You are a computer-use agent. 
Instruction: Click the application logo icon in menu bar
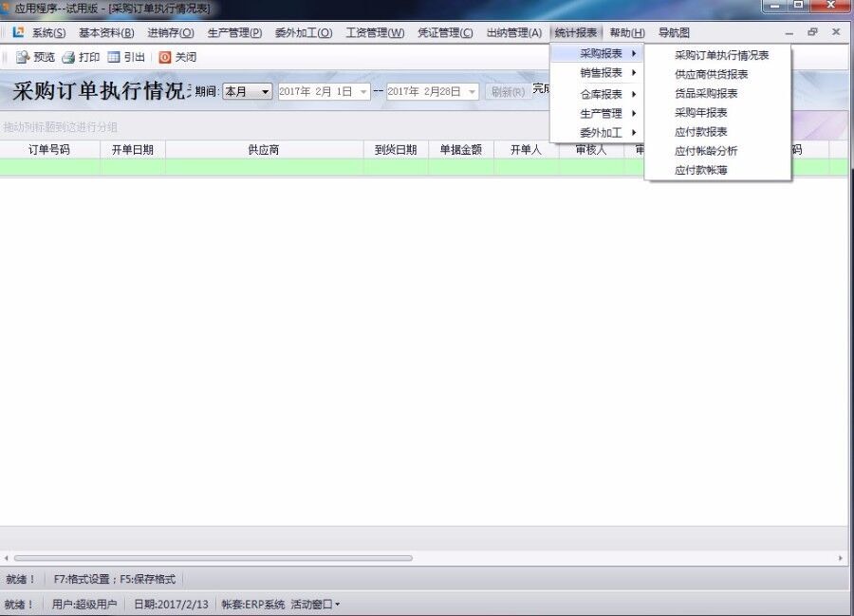tap(18, 32)
